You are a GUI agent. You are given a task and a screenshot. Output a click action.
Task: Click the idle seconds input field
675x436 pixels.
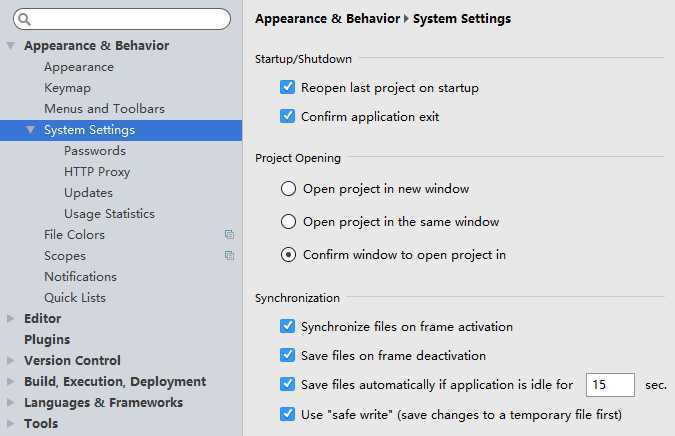coord(610,385)
